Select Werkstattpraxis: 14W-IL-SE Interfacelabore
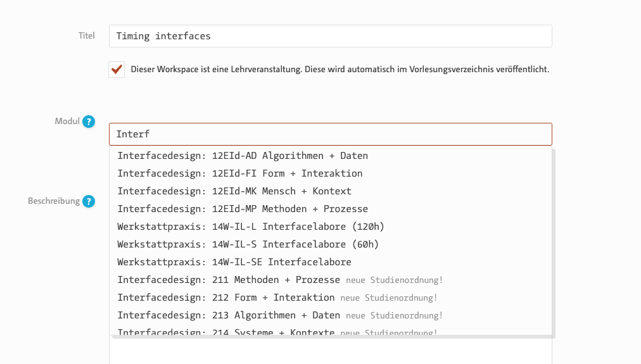 point(330,262)
